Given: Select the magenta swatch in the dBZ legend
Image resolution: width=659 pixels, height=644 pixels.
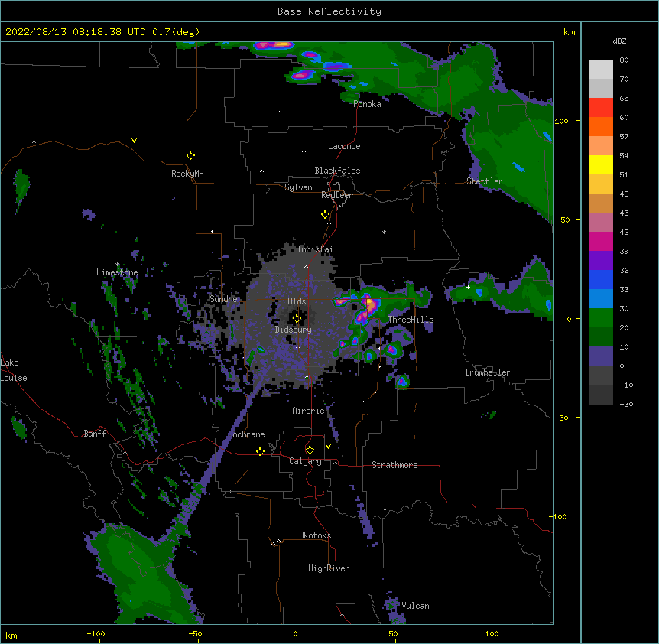Looking at the screenshot, I should coord(601,241).
